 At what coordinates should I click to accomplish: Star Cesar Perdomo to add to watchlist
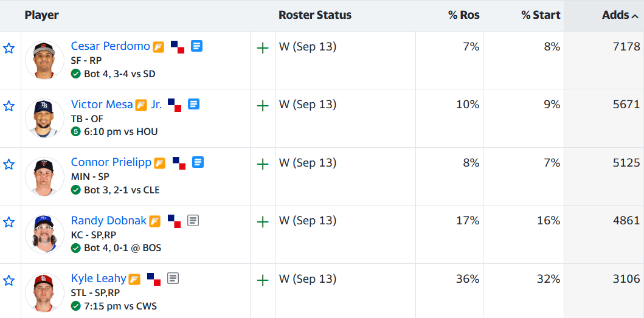pos(9,49)
